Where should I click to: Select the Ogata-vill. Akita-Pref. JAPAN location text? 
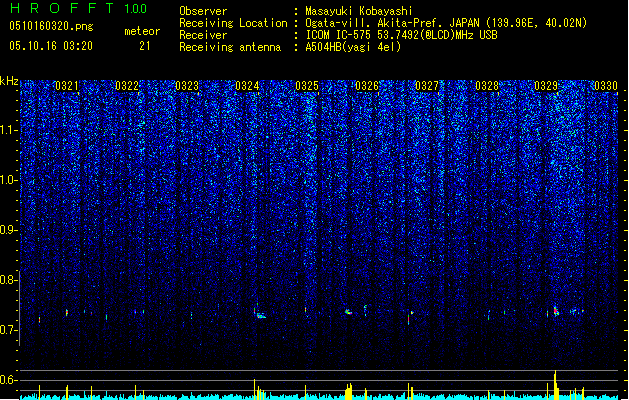446,23
